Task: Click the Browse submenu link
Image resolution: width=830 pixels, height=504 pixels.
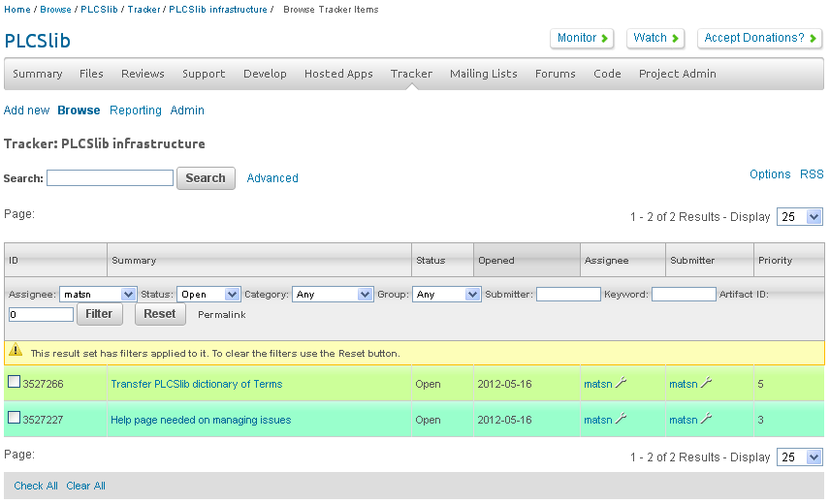Action: (79, 110)
